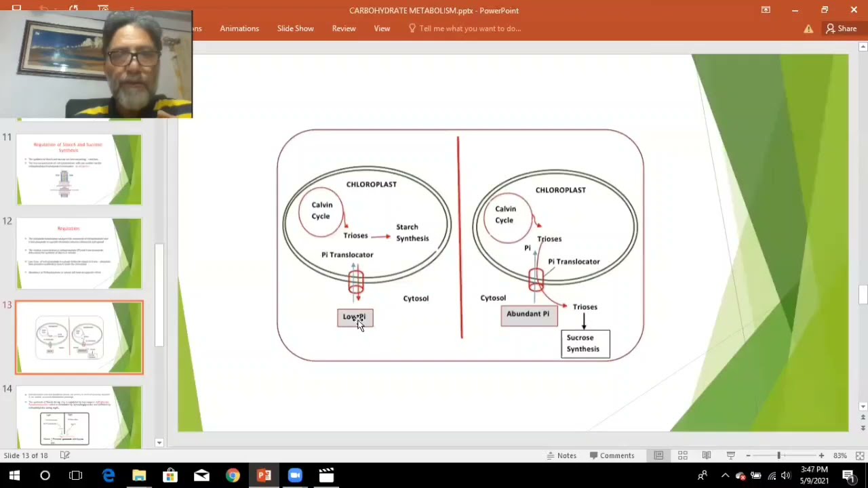Click the spell check icon in status bar
This screenshot has height=488, width=868.
click(65, 455)
